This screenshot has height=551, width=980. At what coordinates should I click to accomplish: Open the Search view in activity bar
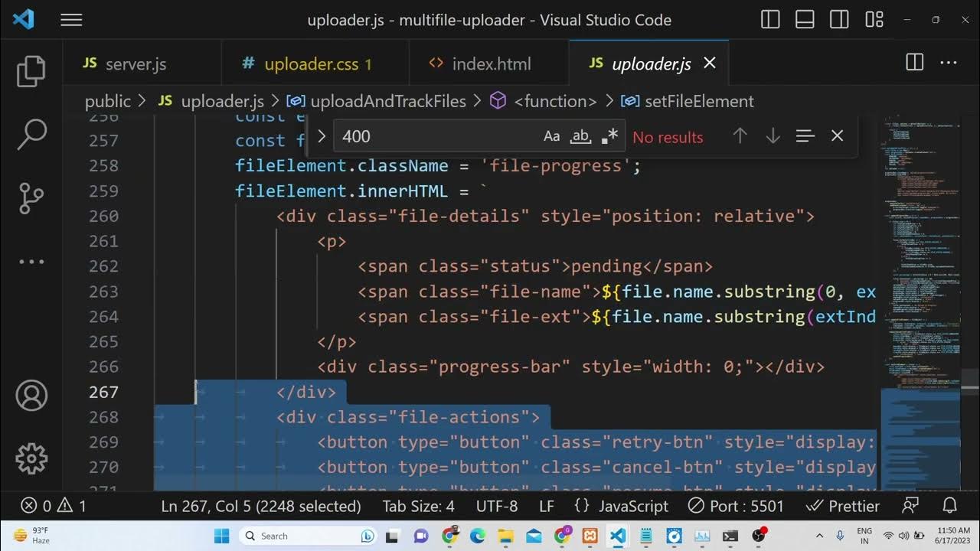click(x=31, y=135)
